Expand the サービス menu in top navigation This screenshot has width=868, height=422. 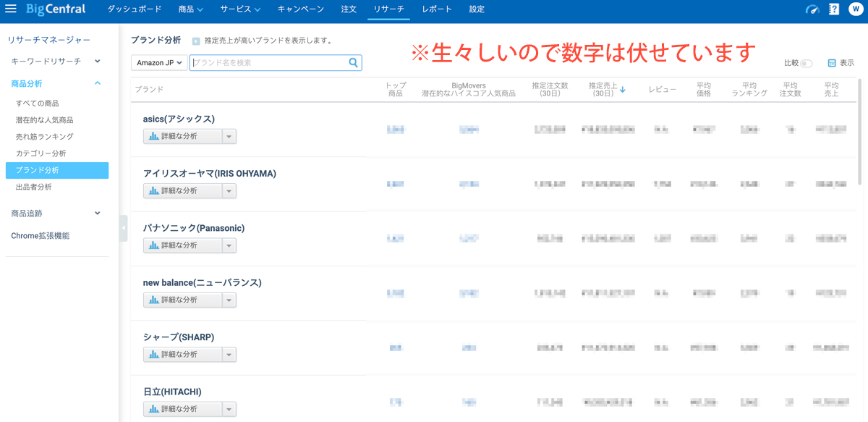point(241,9)
